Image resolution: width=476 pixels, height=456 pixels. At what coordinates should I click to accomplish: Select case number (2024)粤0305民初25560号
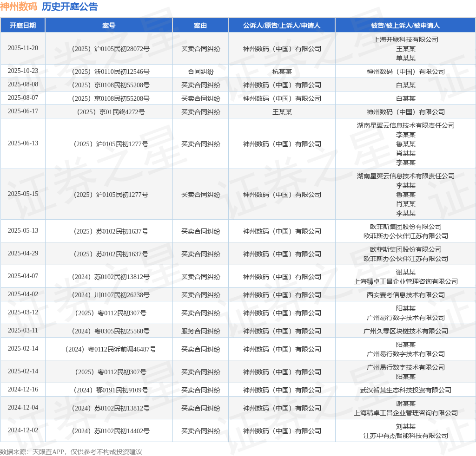111,331
